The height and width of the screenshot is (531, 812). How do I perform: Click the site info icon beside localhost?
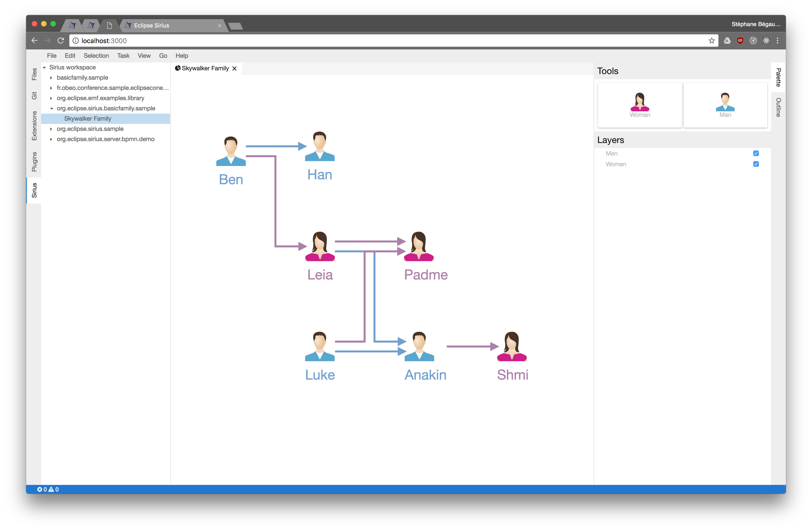coord(76,41)
